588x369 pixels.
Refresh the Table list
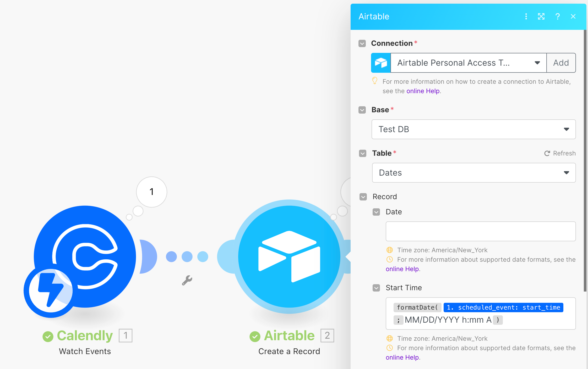coord(560,153)
